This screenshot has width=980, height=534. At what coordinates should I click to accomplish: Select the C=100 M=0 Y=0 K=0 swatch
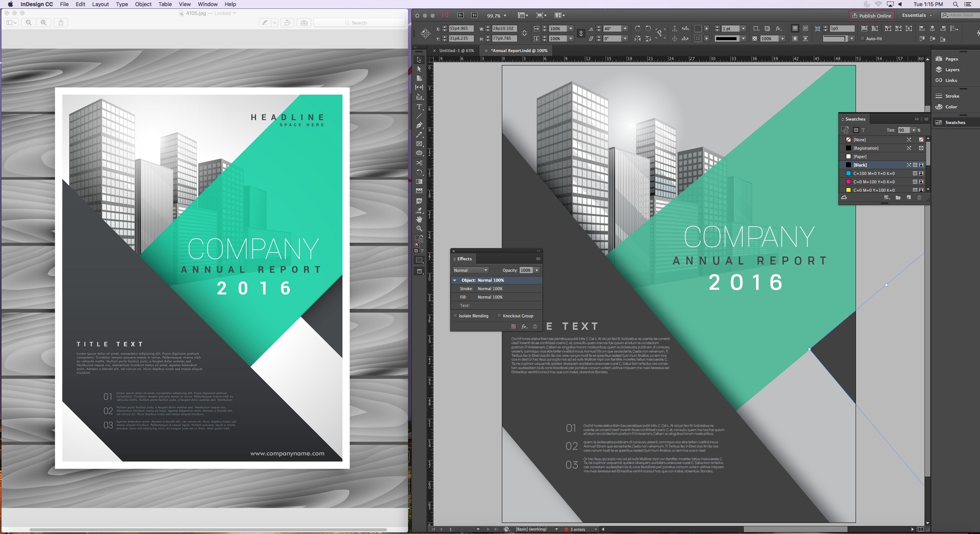(882, 173)
